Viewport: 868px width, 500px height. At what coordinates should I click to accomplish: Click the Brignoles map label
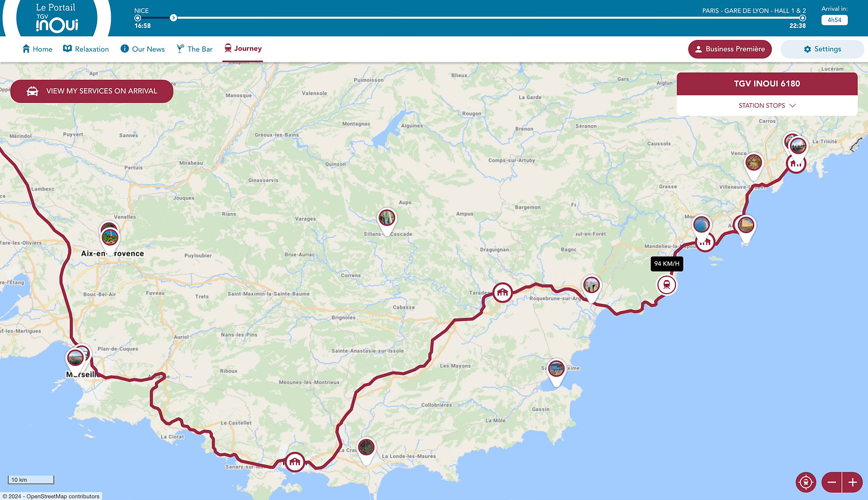pyautogui.click(x=343, y=317)
